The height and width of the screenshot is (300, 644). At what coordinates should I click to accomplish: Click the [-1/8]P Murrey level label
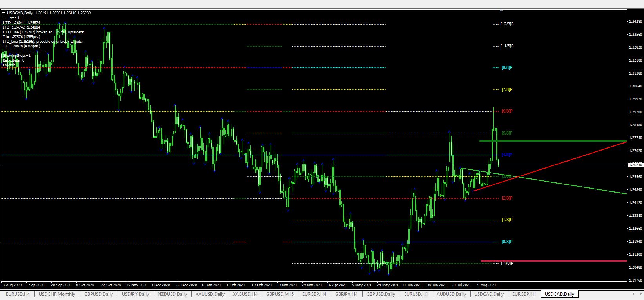(507, 264)
